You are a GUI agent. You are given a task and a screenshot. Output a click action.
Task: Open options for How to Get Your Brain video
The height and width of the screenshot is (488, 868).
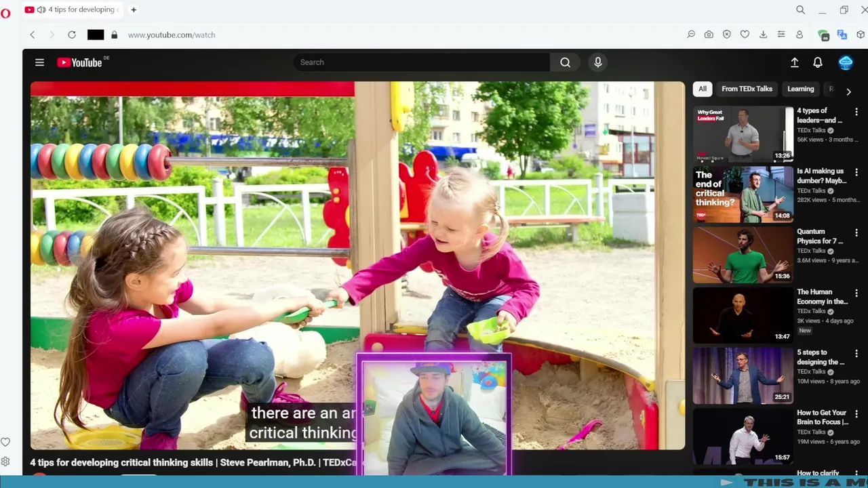tap(856, 413)
